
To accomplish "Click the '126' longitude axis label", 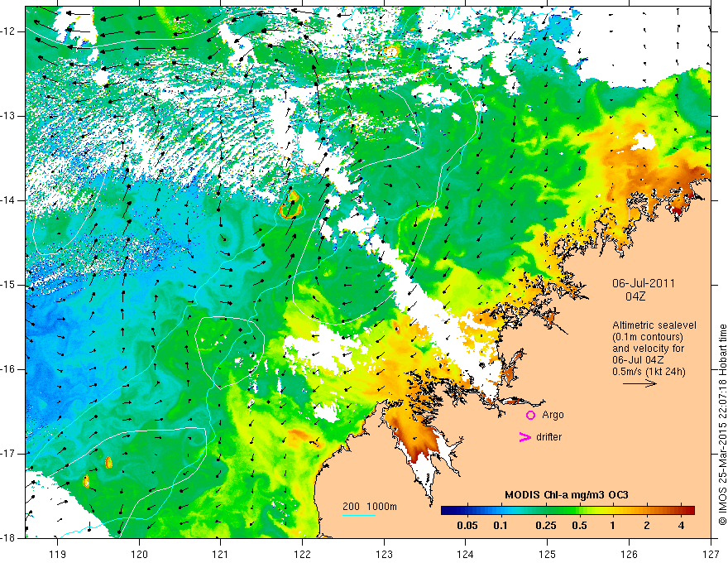I will point(629,554).
